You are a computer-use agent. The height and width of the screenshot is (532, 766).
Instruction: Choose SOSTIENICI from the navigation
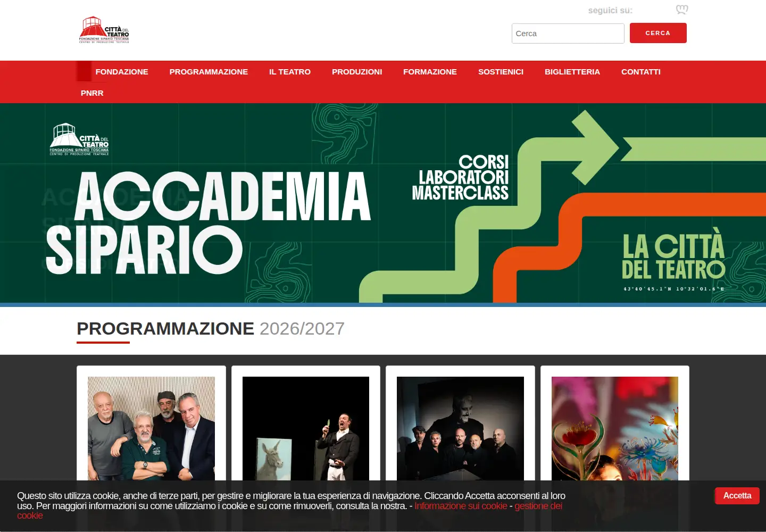[x=501, y=72]
